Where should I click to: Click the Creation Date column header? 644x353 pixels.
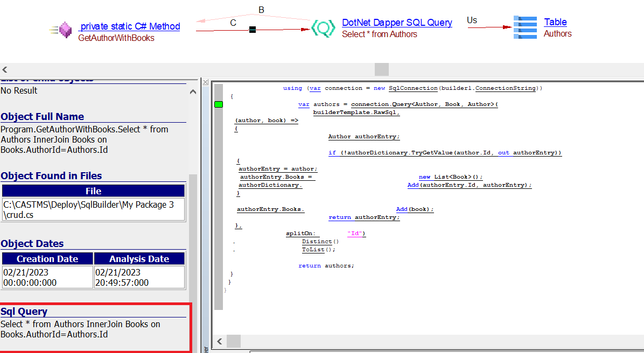[x=47, y=259]
